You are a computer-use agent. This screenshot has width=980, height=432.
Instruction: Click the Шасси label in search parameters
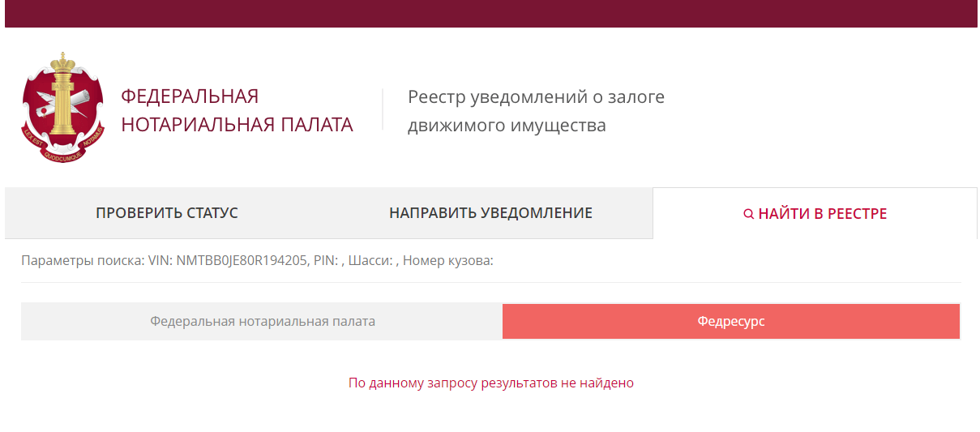(370, 261)
